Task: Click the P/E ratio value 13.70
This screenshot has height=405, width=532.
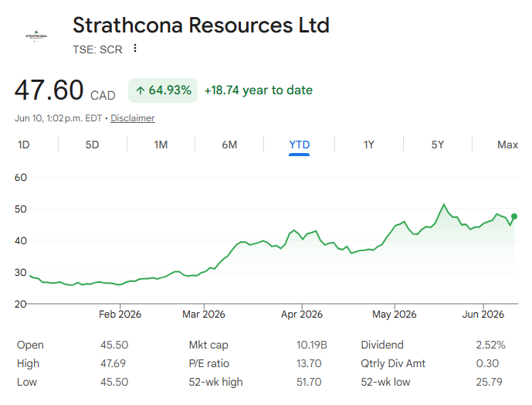Action: [309, 363]
